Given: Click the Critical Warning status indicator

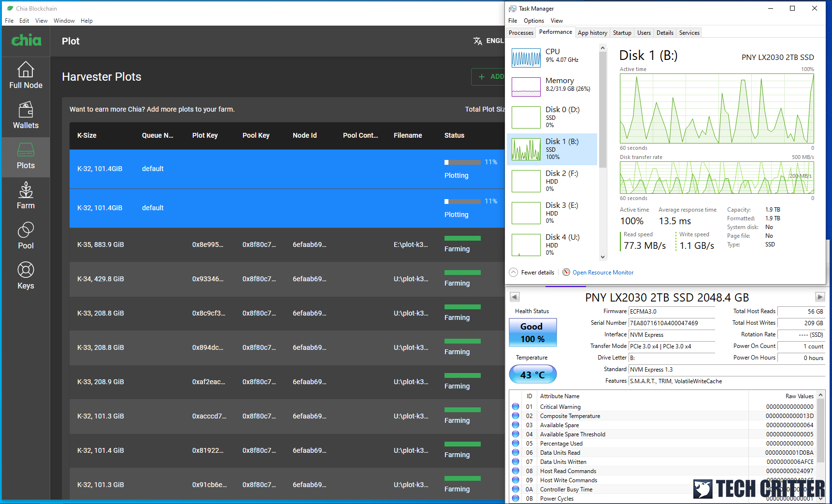Looking at the screenshot, I should (516, 406).
